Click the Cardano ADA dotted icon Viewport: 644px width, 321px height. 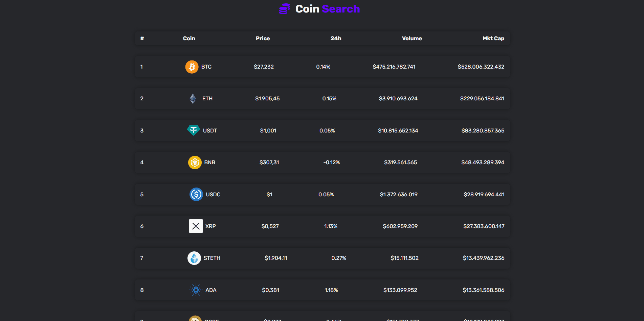pyautogui.click(x=196, y=290)
